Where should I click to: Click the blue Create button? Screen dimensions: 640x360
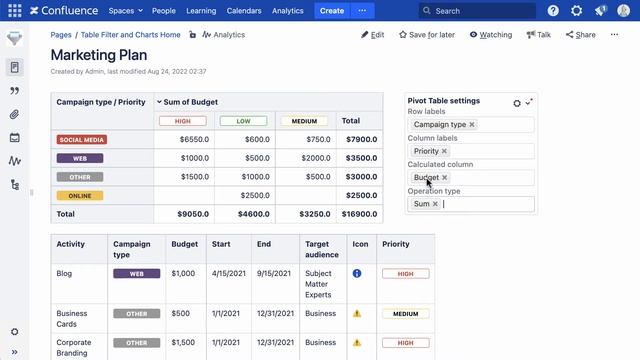pos(332,11)
